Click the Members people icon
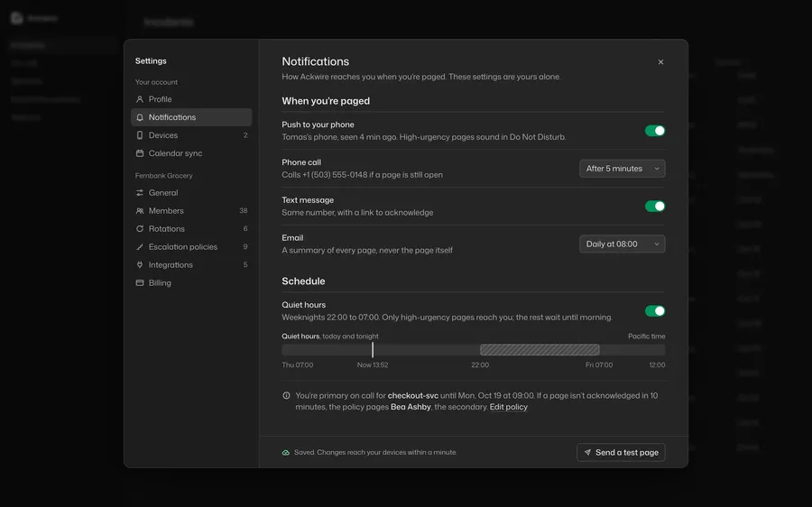 [x=139, y=211]
